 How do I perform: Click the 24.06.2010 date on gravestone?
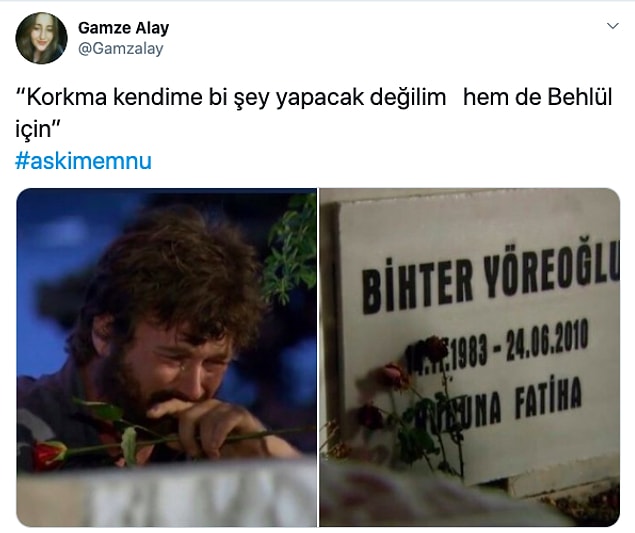click(x=547, y=339)
